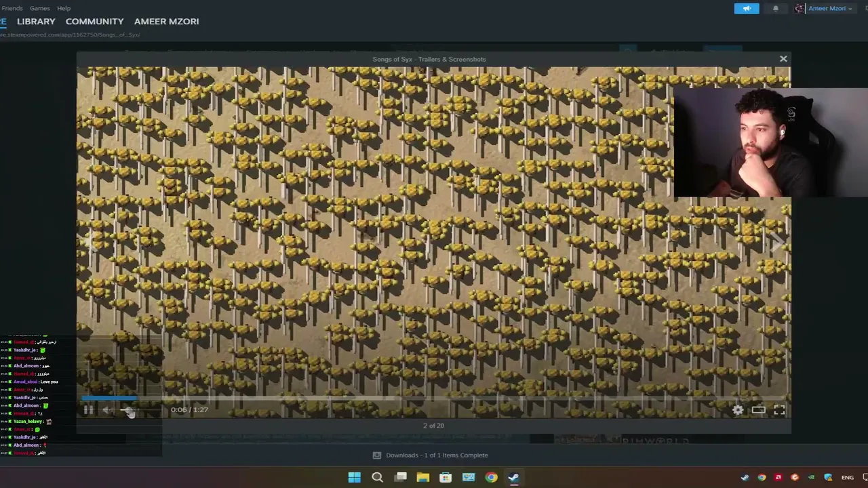Adjust the trailer volume slider
Viewport: 868px width, 488px height.
click(x=139, y=409)
